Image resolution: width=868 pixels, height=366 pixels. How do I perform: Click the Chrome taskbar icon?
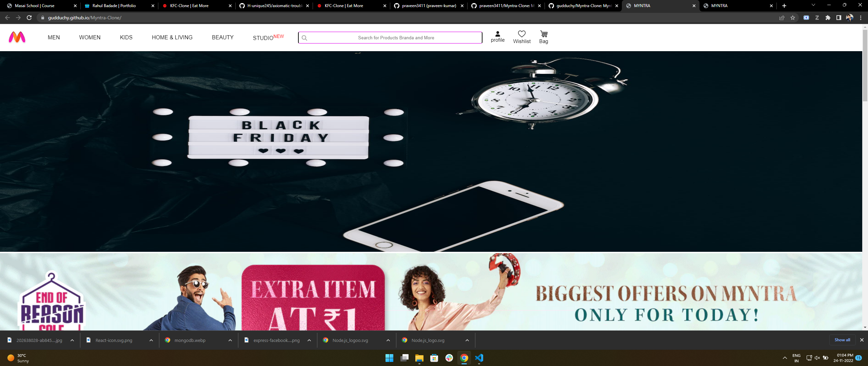464,358
